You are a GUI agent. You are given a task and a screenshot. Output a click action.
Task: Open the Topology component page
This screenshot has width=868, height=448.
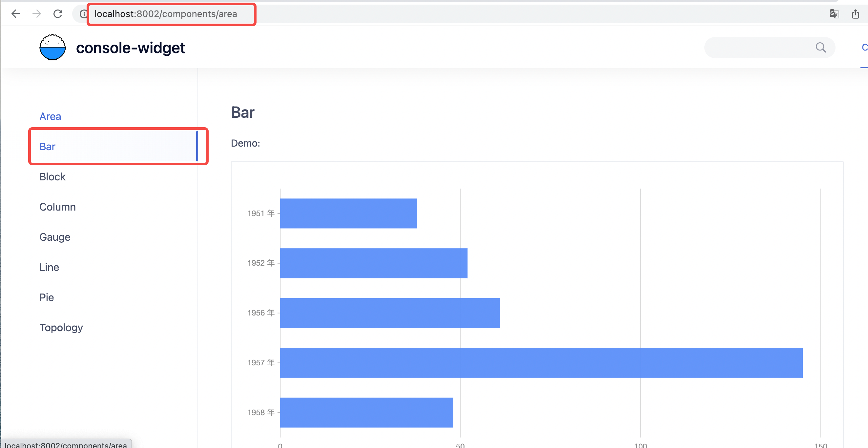point(61,327)
